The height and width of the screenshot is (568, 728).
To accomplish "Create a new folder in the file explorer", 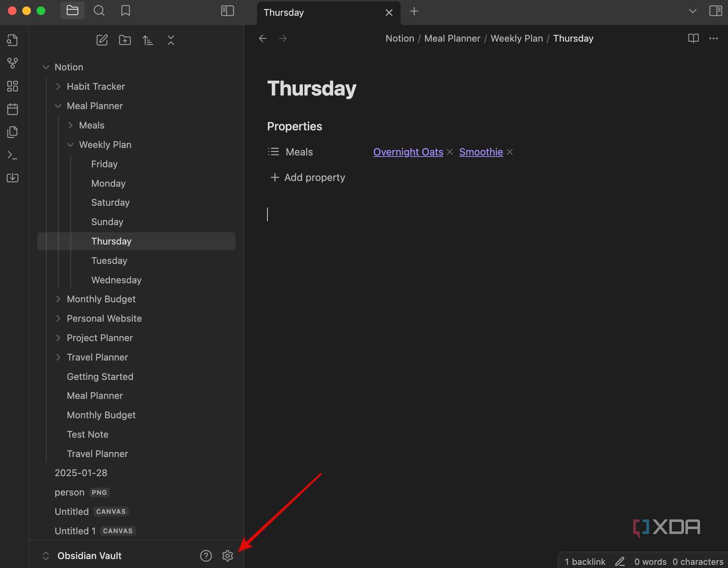I will click(125, 40).
